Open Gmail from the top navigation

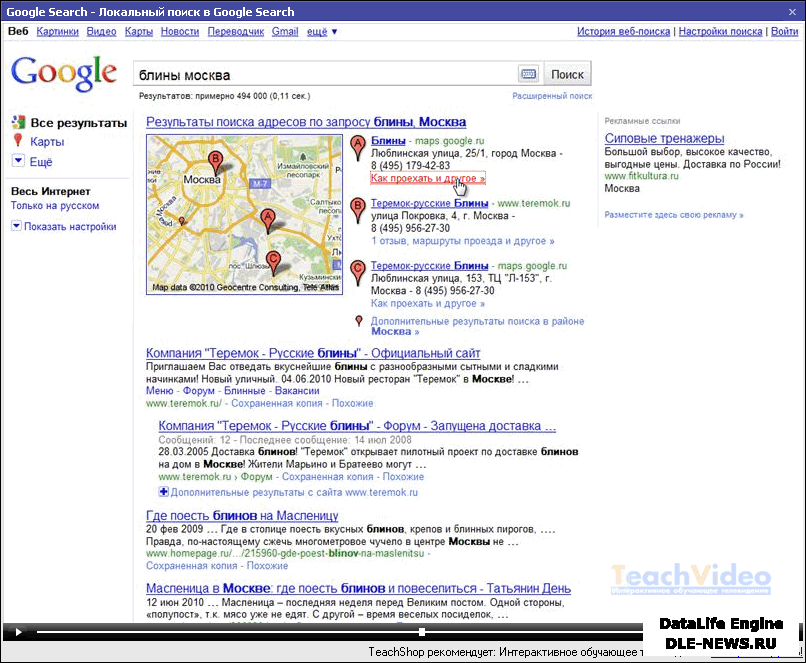pos(285,31)
